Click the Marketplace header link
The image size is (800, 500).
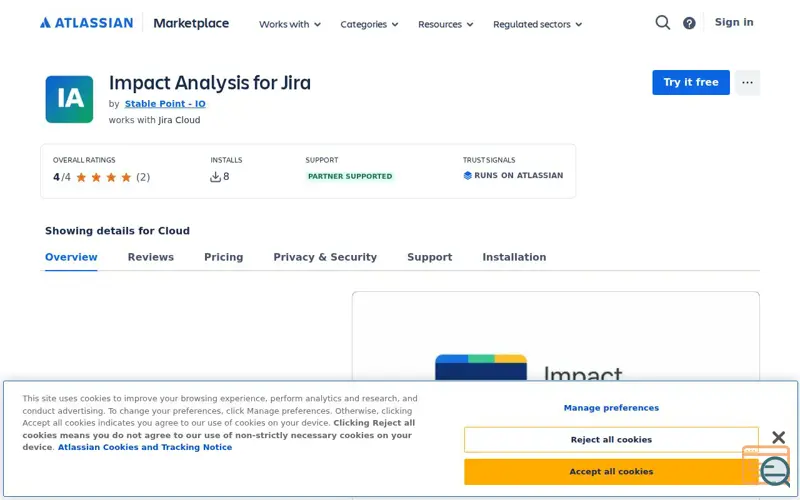click(x=191, y=23)
